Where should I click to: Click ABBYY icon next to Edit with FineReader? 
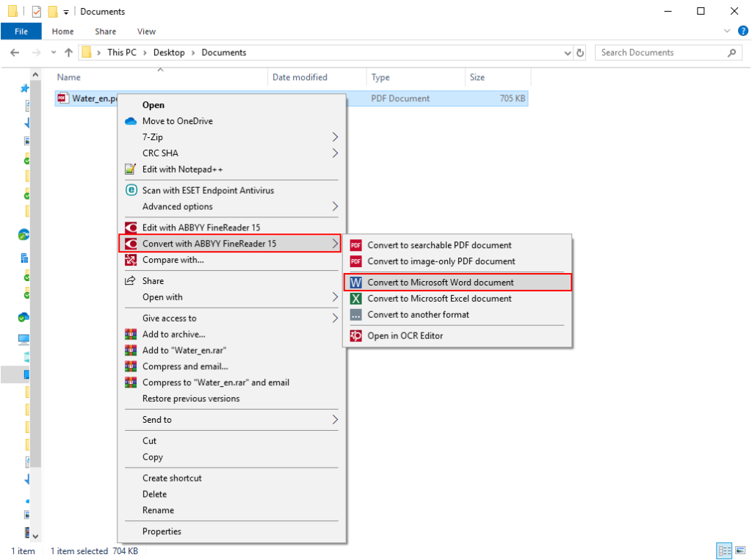[x=131, y=228]
